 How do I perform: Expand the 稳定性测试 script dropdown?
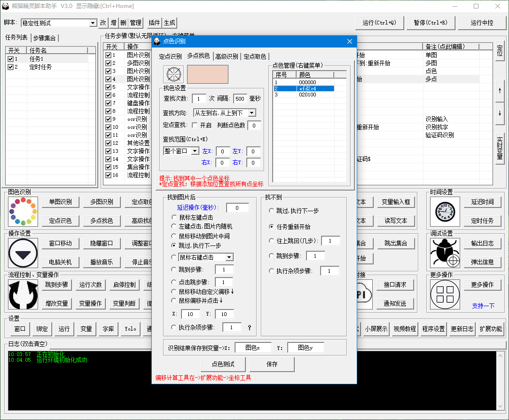pyautogui.click(x=93, y=23)
